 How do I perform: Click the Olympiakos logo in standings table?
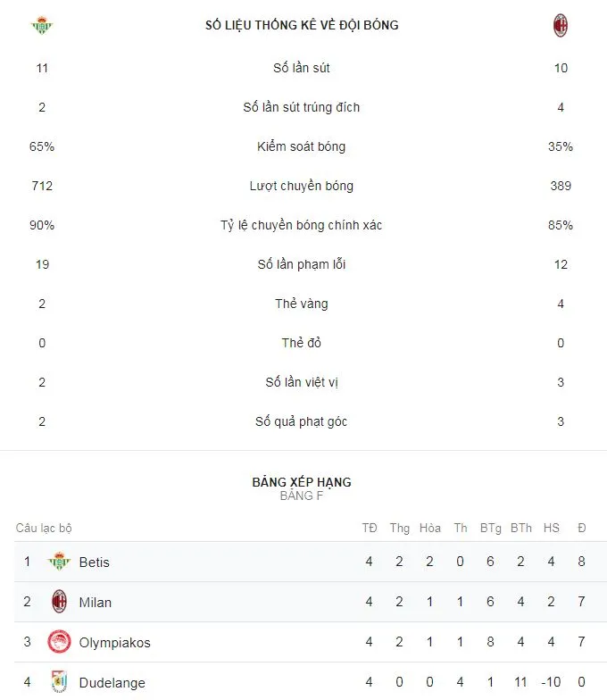click(x=59, y=642)
